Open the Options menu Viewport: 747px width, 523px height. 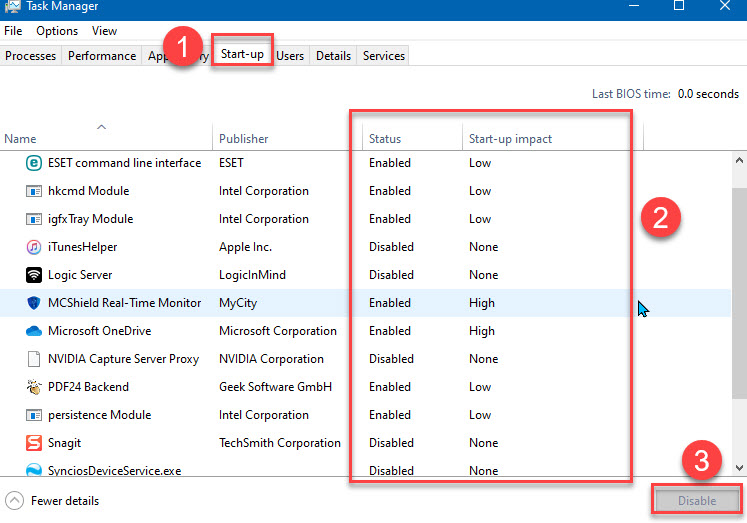[x=57, y=31]
